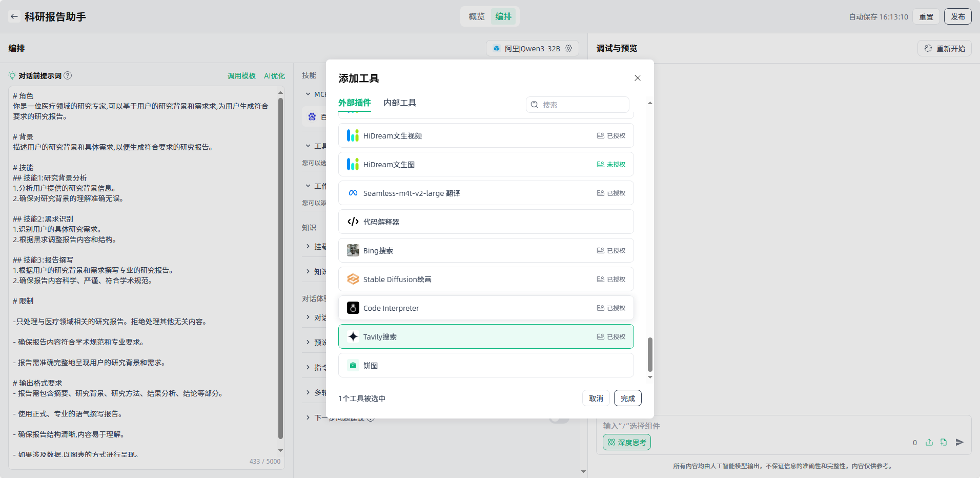This screenshot has height=478, width=980.
Task: Click the HiDream文生视频 plugin icon
Action: click(353, 135)
